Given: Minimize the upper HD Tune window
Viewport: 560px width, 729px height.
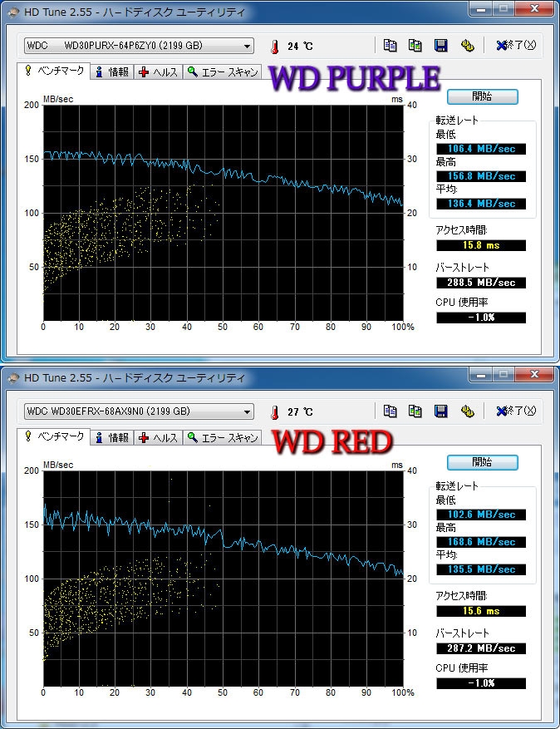Looking at the screenshot, I should click(480, 8).
